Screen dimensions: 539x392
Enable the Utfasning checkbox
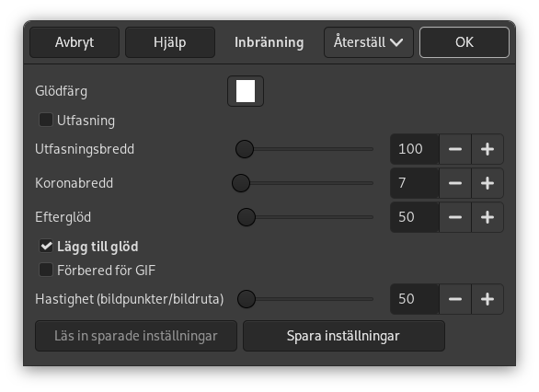pos(46,121)
